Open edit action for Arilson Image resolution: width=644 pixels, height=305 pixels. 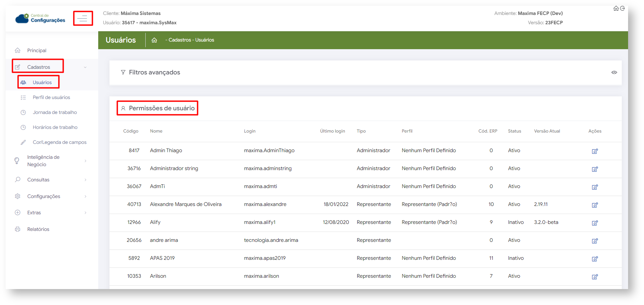point(595,277)
